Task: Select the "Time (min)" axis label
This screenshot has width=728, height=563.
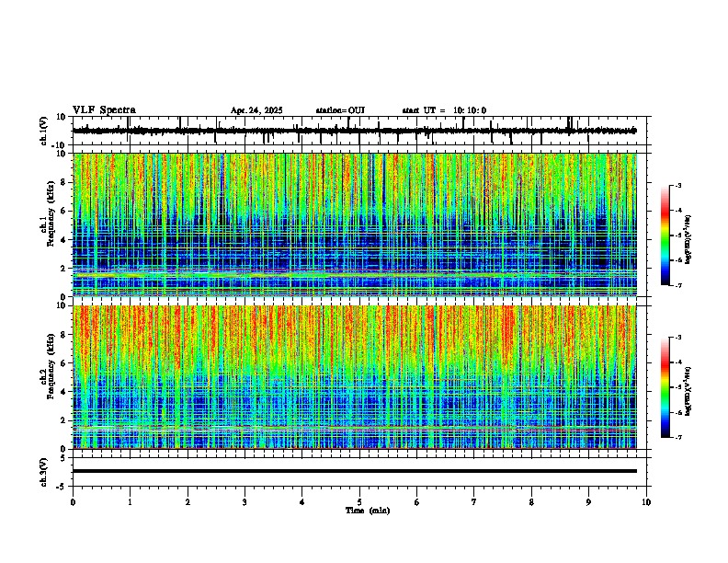Action: [368, 511]
